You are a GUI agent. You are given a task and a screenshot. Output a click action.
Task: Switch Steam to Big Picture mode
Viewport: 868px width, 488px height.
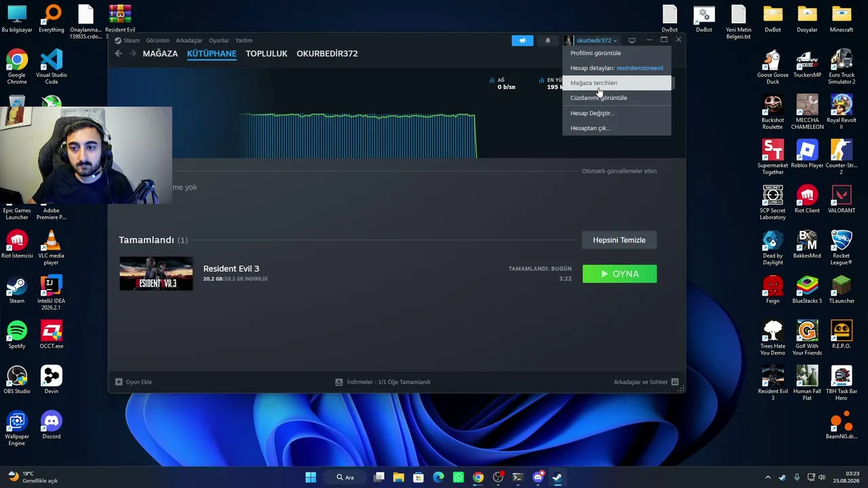click(x=631, y=41)
